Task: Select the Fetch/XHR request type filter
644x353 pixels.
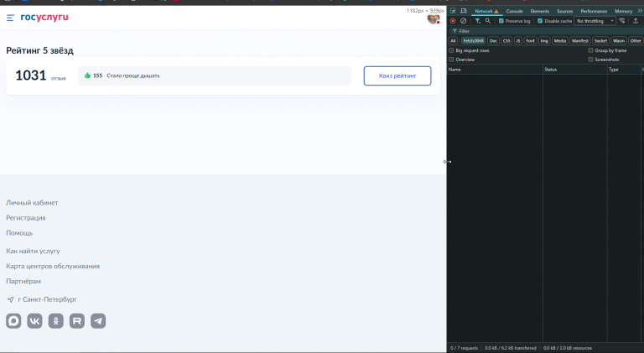Action: pyautogui.click(x=473, y=40)
